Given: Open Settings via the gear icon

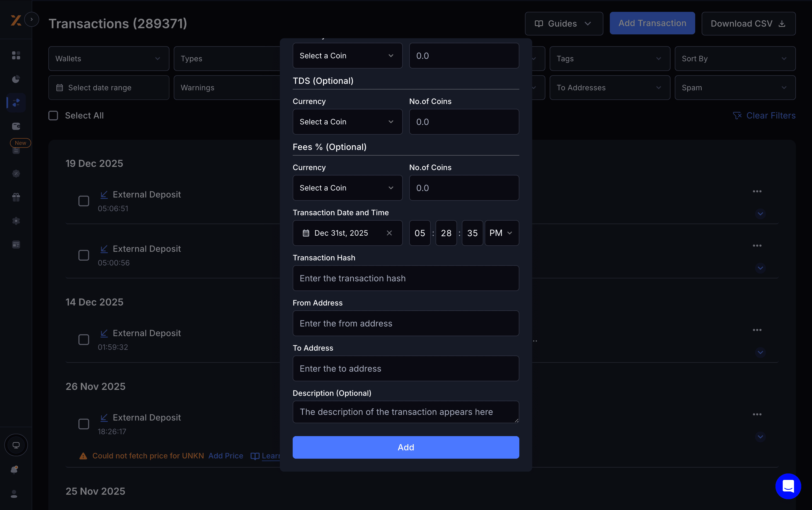Looking at the screenshot, I should coord(16,221).
